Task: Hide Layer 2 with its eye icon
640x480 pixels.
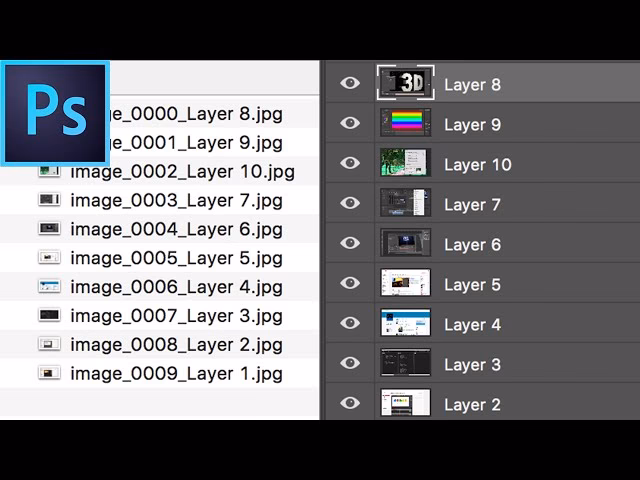Action: (x=350, y=403)
